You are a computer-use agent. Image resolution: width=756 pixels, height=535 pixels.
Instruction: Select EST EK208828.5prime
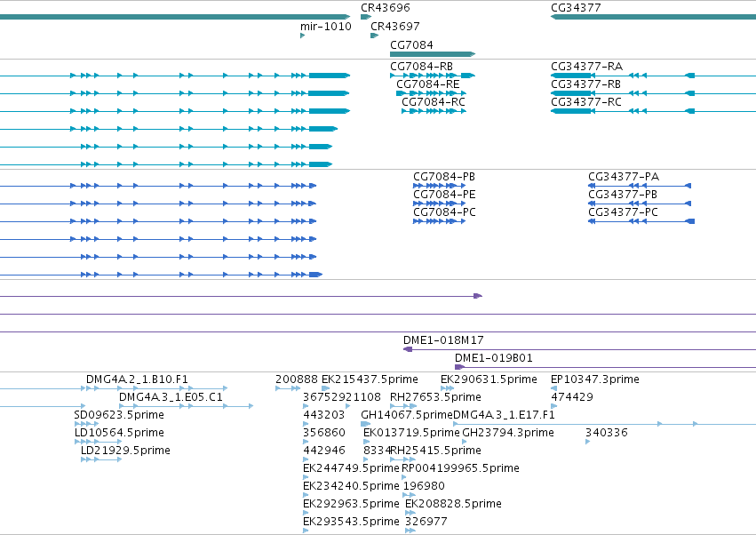click(453, 504)
